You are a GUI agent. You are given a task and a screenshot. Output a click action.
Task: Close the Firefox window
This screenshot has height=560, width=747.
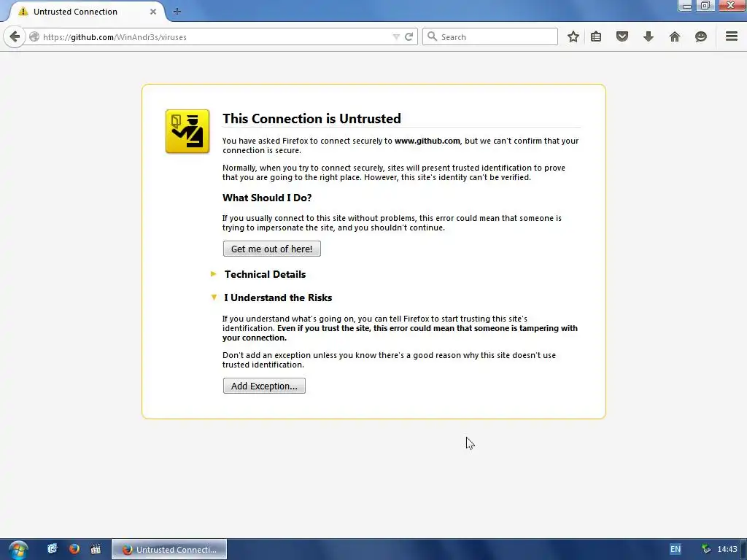pyautogui.click(x=730, y=6)
